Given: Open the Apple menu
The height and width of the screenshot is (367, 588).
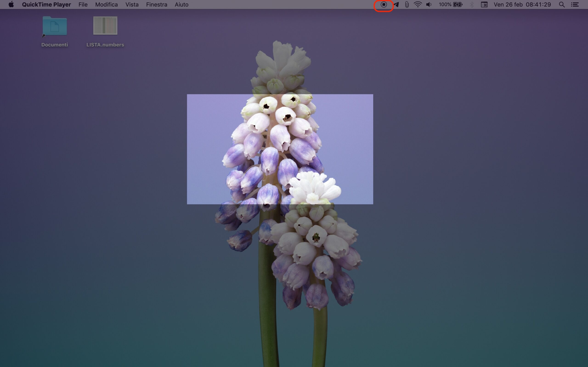Looking at the screenshot, I should pyautogui.click(x=11, y=5).
